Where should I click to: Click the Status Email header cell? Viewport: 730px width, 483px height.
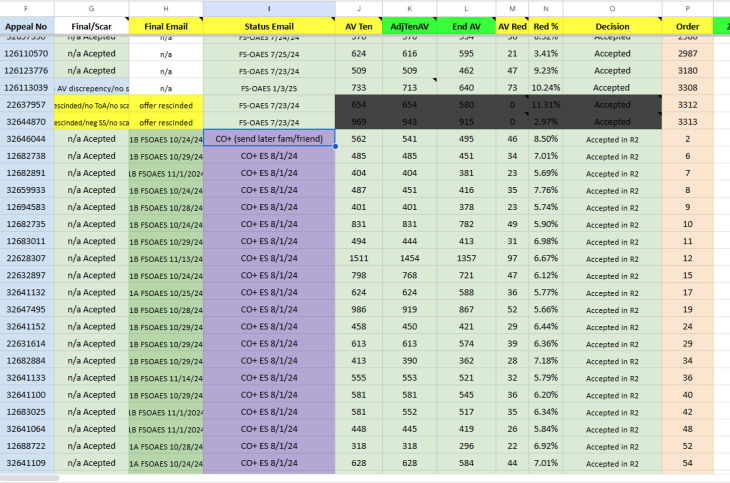(268, 24)
